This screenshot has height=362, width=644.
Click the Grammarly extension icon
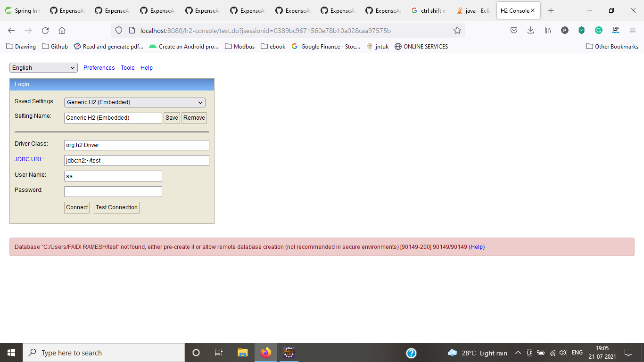tap(598, 30)
